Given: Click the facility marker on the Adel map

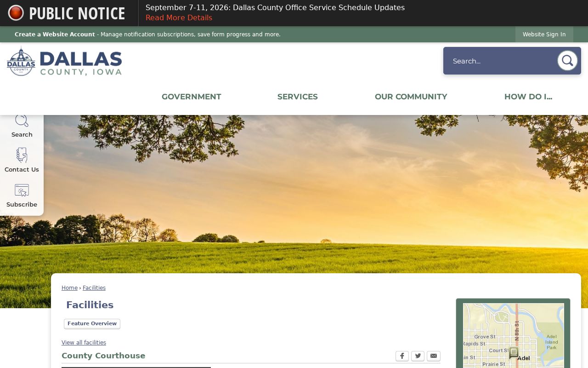Looking at the screenshot, I should pyautogui.click(x=514, y=352).
